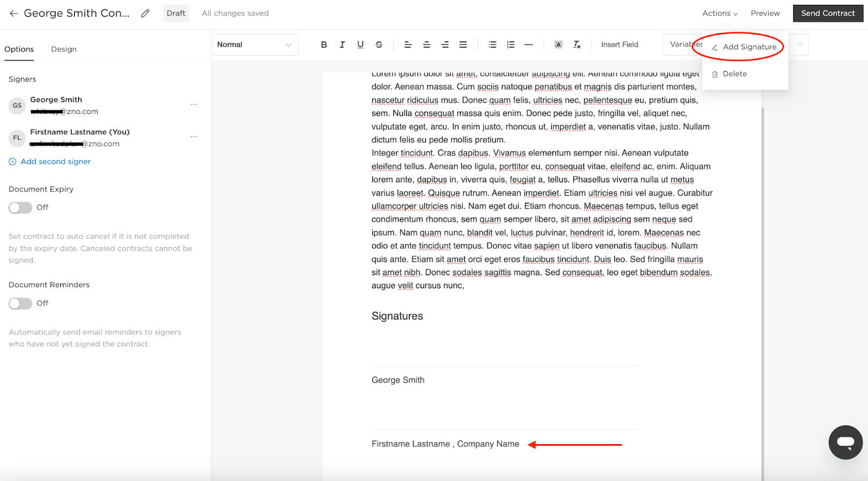Clear text formatting
This screenshot has height=481, width=868.
[577, 45]
